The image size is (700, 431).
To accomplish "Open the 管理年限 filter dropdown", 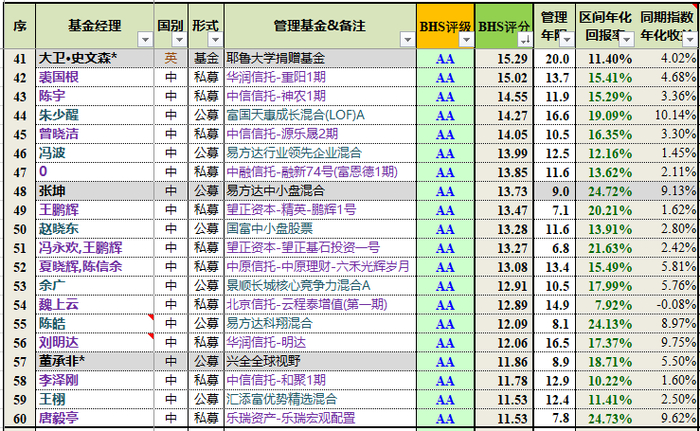I will coord(567,40).
